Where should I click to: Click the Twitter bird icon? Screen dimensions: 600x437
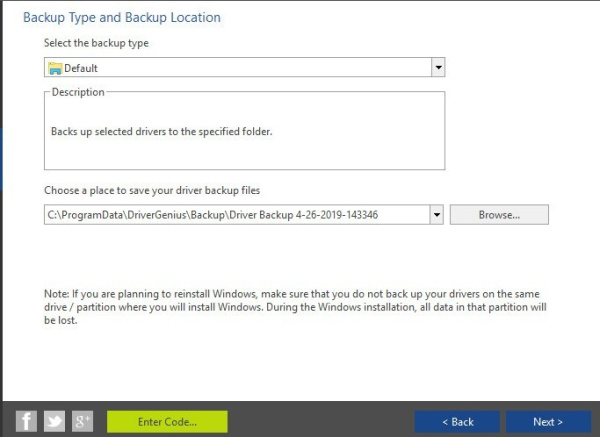tap(54, 421)
